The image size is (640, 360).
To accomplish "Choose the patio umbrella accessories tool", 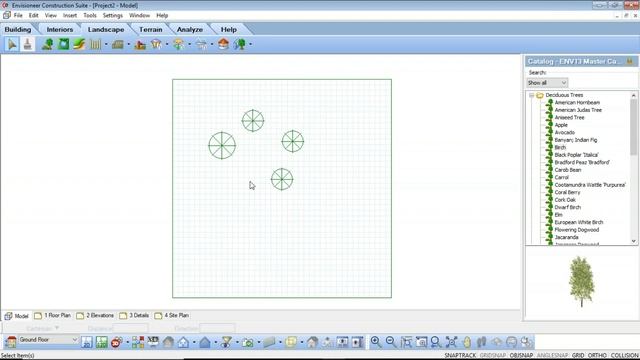I will point(178,44).
